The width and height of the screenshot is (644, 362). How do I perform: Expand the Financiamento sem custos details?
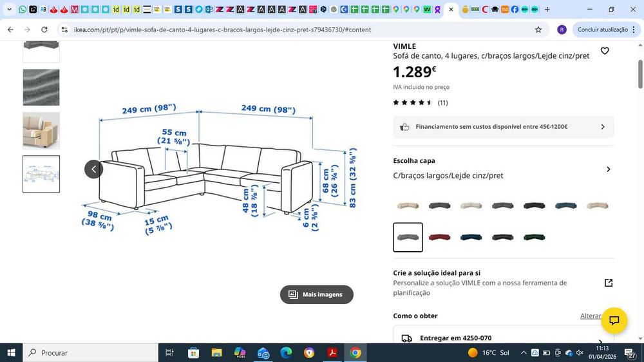pyautogui.click(x=504, y=126)
